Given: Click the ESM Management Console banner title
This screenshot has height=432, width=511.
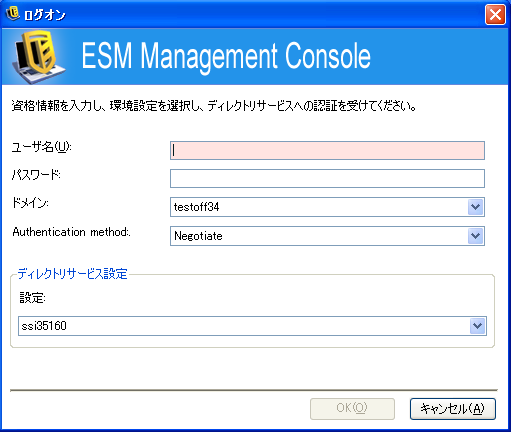Looking at the screenshot, I should click(x=226, y=57).
